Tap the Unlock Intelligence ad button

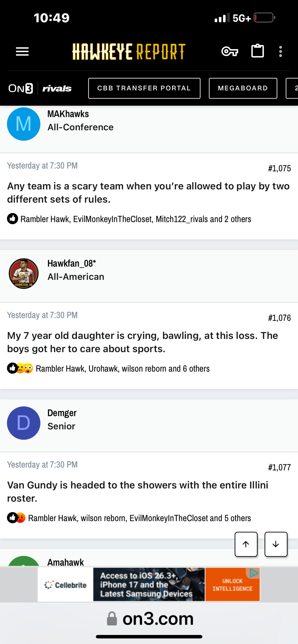coord(232,585)
